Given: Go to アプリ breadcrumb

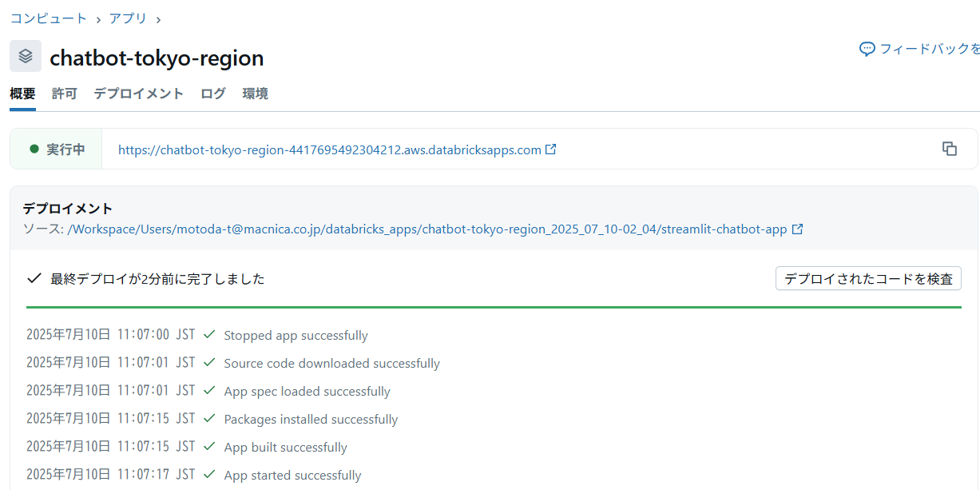Looking at the screenshot, I should click(x=128, y=18).
